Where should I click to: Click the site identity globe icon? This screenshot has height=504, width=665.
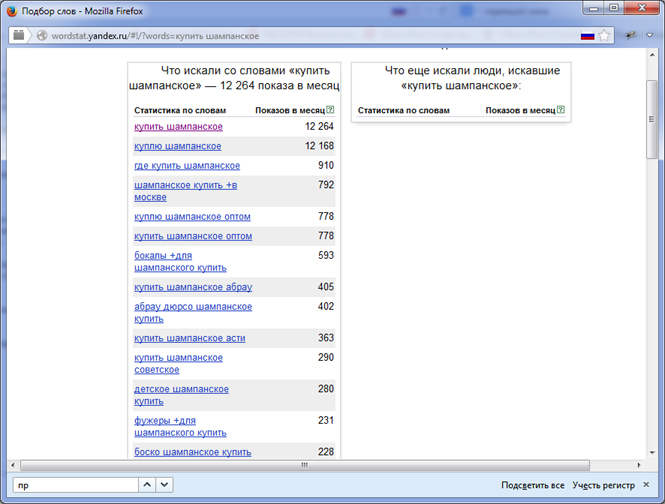[42, 36]
